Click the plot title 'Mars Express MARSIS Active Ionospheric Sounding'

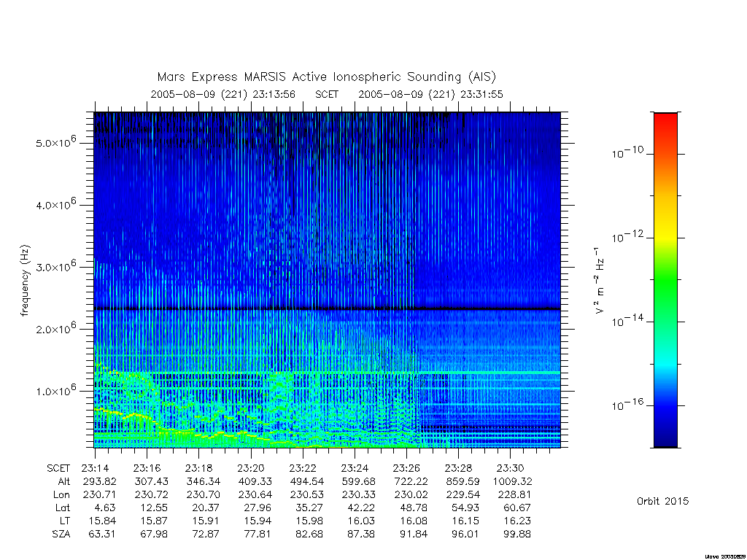[309, 77]
